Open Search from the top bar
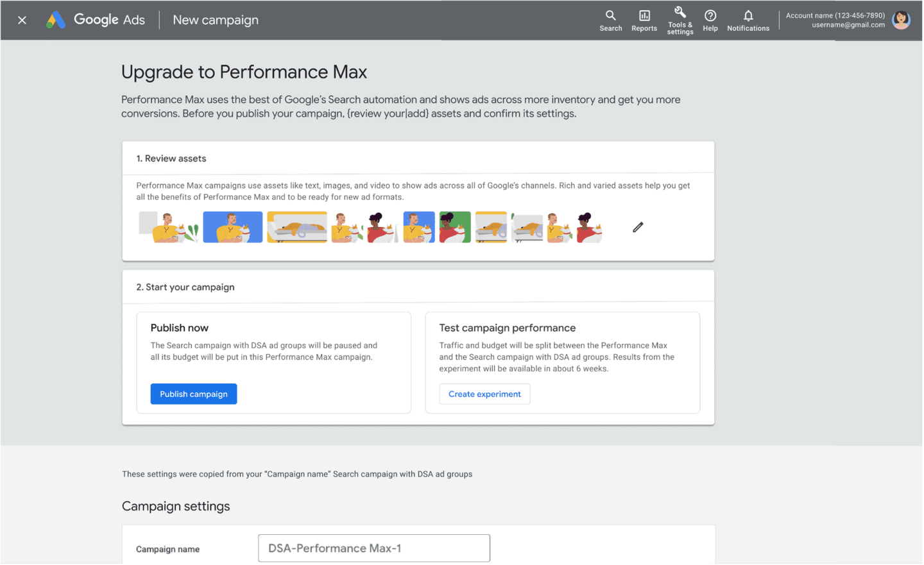 click(x=611, y=21)
